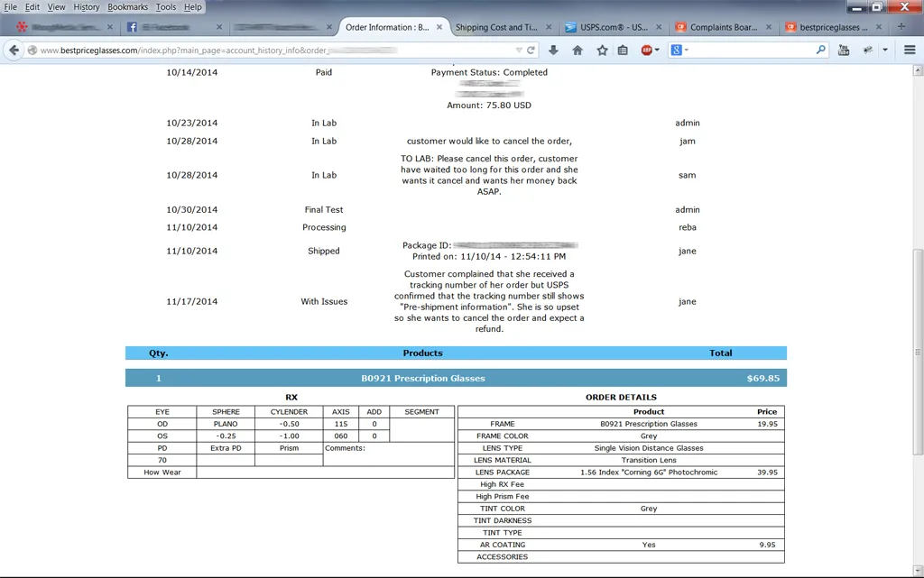924x578 pixels.
Task: Expand the Google search engine dropdown
Action: 678,50
